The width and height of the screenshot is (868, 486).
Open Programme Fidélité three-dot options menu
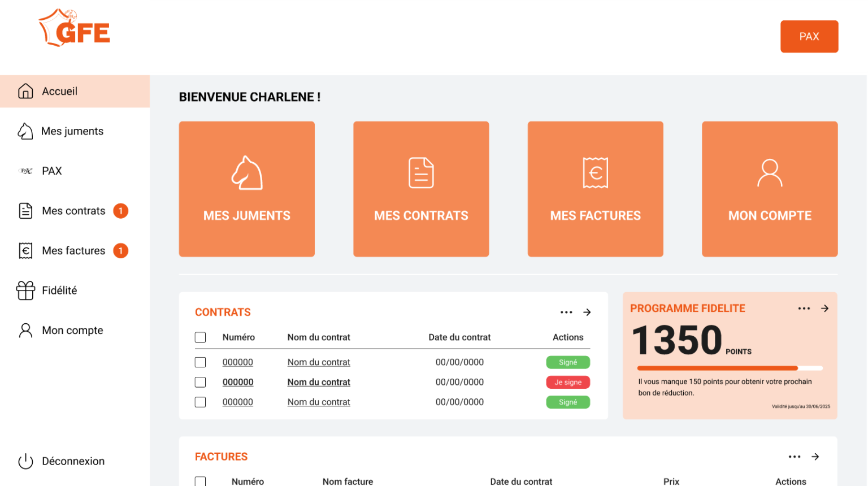pyautogui.click(x=804, y=309)
